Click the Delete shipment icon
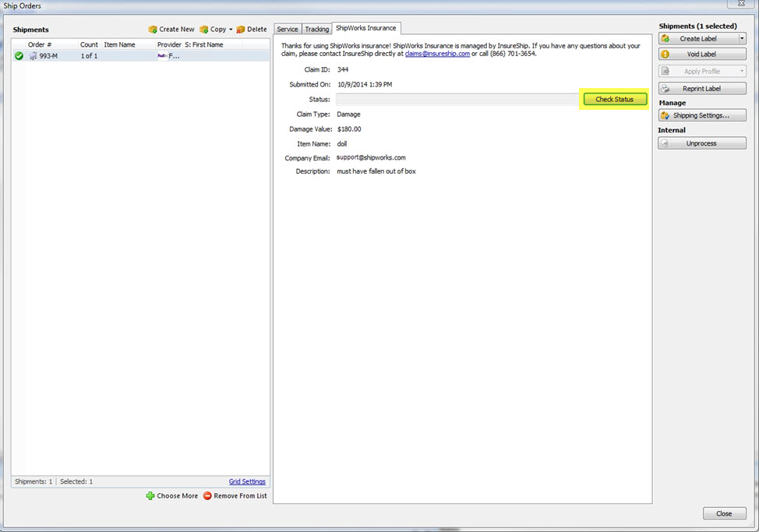Screen dimensions: 759x532 [x=241, y=30]
